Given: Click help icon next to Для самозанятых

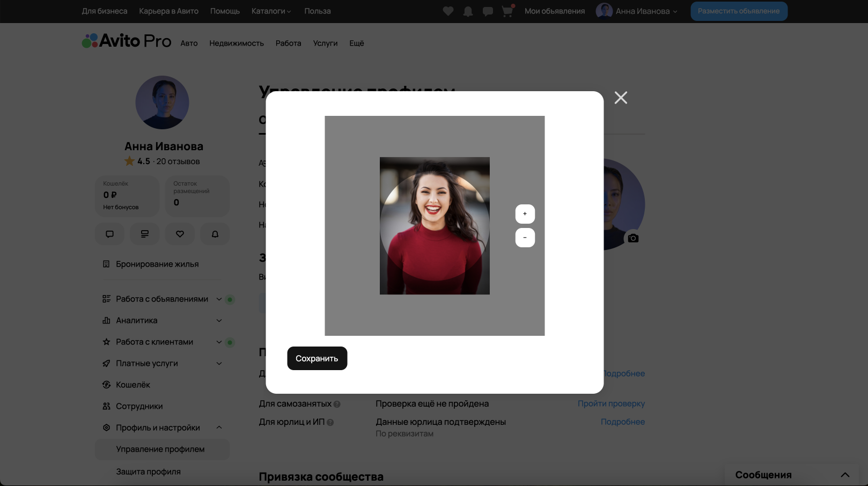Looking at the screenshot, I should (x=337, y=404).
